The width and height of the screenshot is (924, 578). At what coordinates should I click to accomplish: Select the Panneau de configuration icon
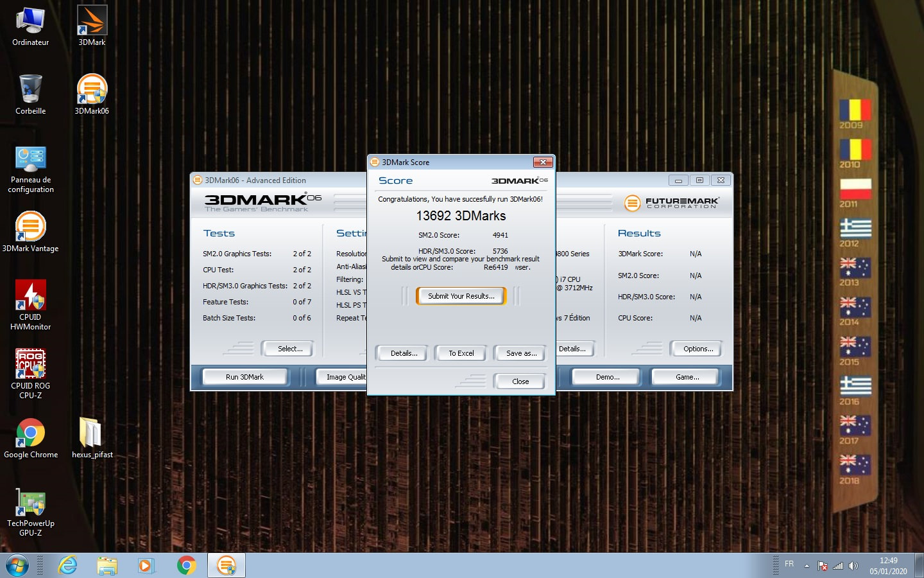[x=30, y=170]
